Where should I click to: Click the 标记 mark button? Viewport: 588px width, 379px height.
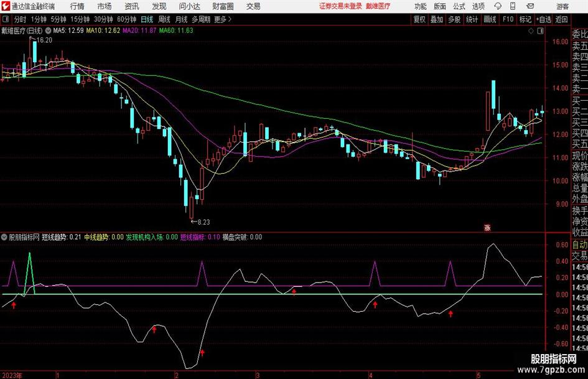click(525, 19)
